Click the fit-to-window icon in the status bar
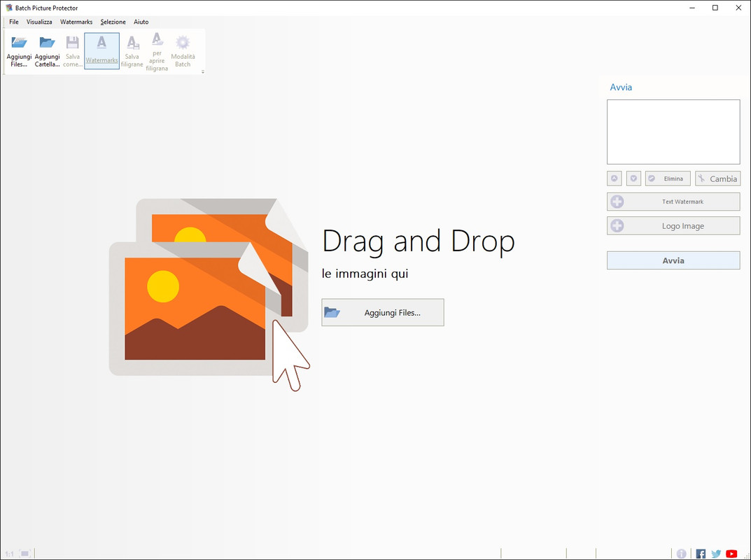This screenshot has width=751, height=560. pos(25,554)
